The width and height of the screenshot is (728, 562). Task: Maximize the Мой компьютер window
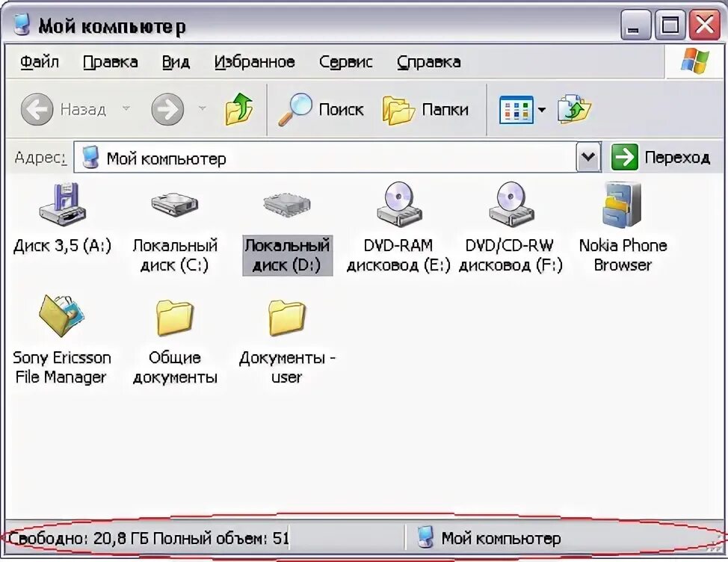[x=670, y=25]
